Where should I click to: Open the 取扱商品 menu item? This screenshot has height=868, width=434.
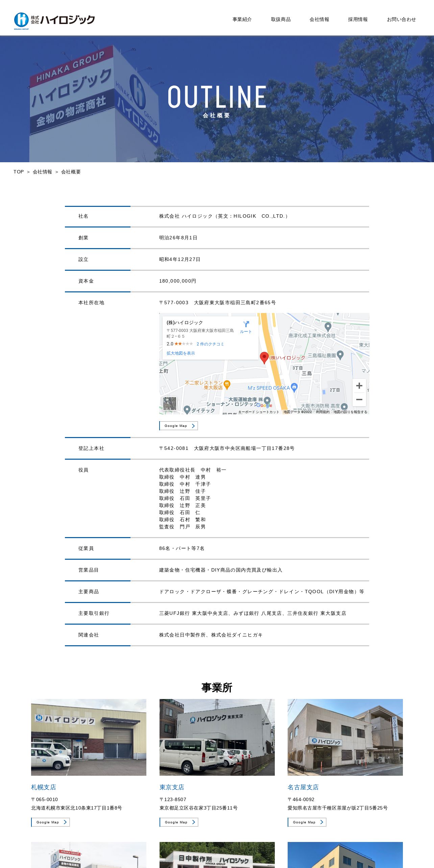(281, 20)
